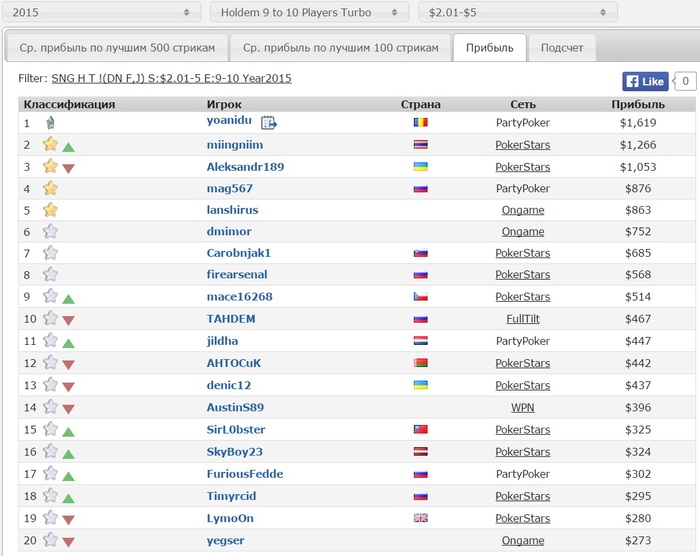Open player profile Aleksandr189

click(x=245, y=167)
